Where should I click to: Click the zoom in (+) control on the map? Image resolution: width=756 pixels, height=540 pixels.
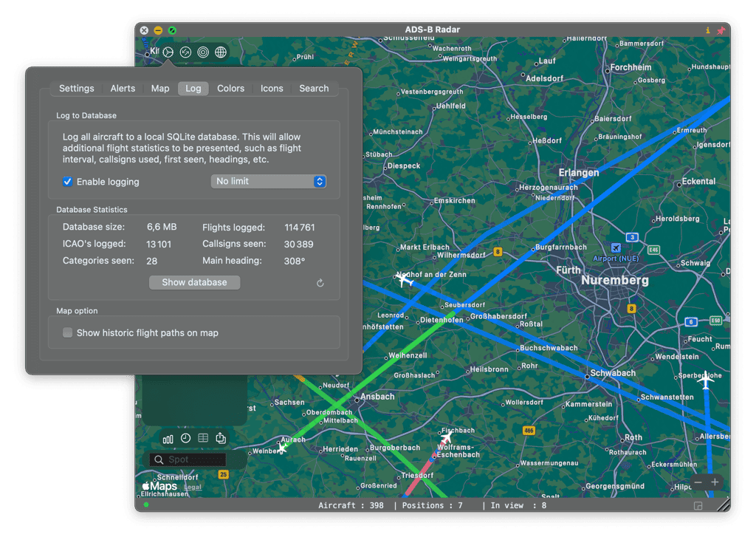point(715,482)
